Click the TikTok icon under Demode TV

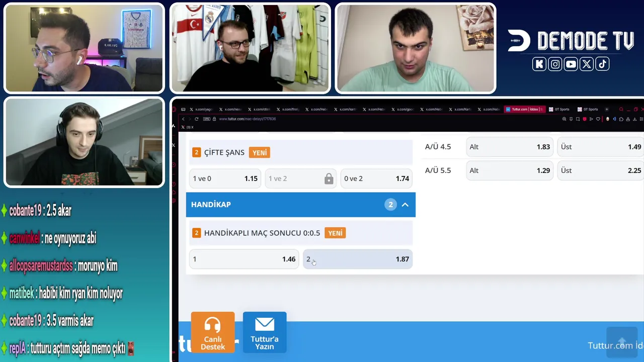coord(602,64)
